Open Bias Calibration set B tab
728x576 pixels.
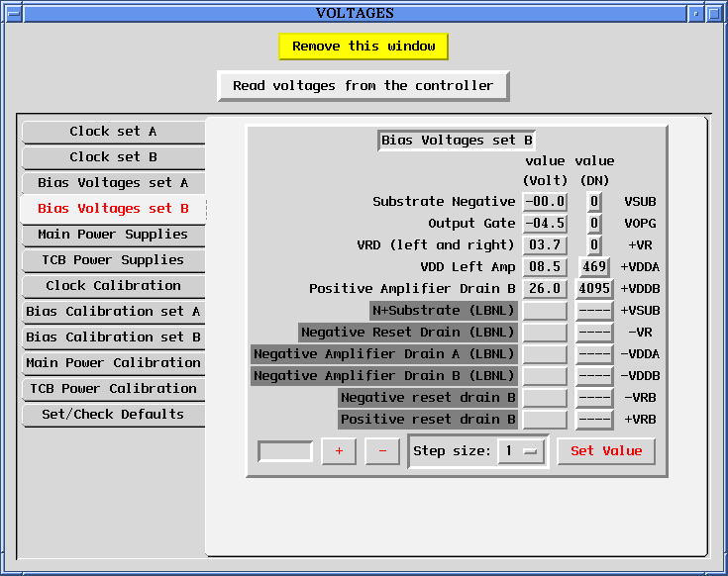pos(113,337)
